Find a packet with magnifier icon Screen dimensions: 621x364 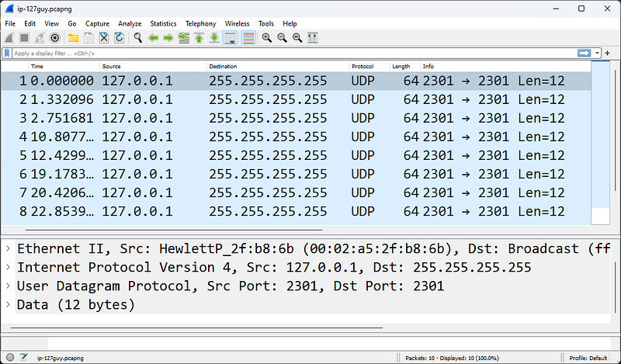click(x=138, y=38)
